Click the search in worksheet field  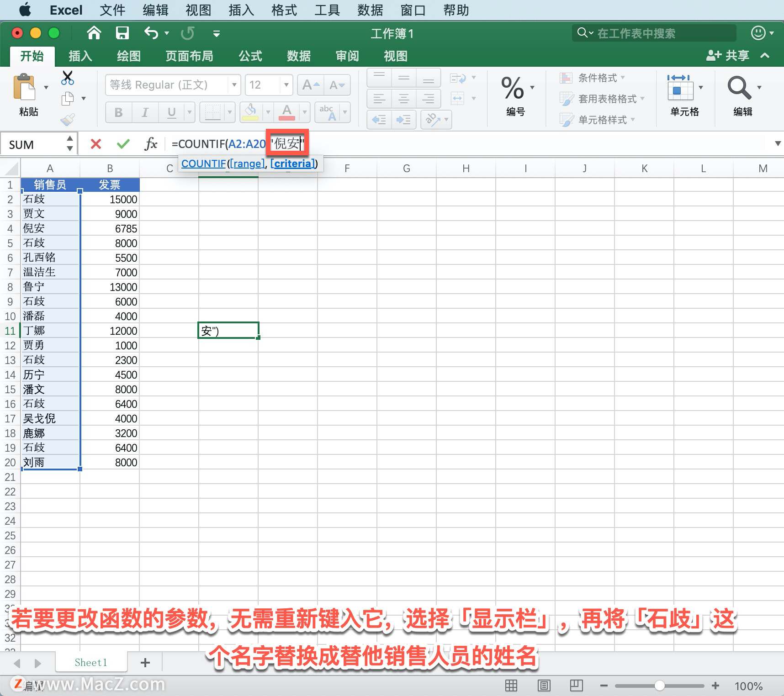654,33
